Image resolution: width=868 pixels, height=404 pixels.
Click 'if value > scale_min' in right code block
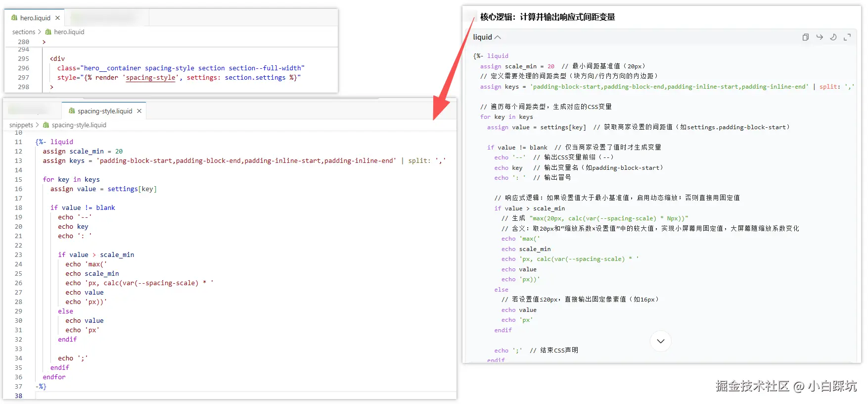[x=529, y=208]
